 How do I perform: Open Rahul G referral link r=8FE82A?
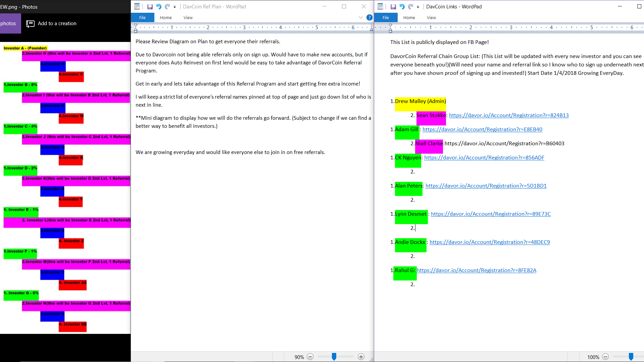click(477, 270)
